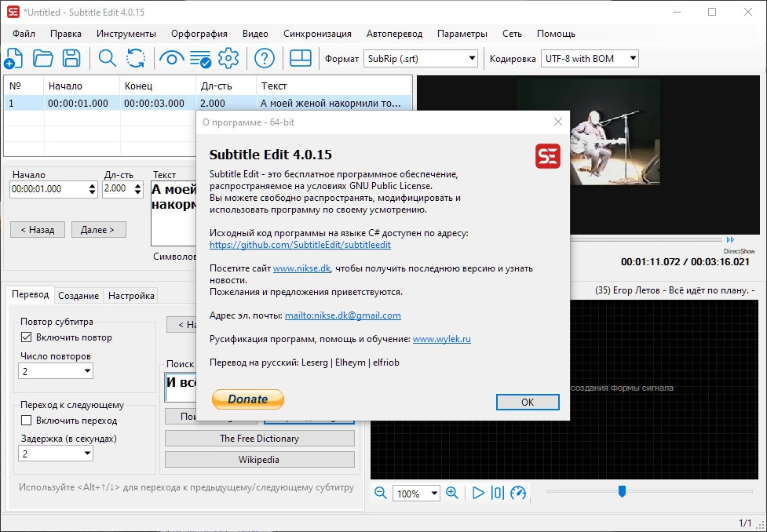This screenshot has height=532, width=767.
Task: Play video from waveform controls
Action: (478, 493)
